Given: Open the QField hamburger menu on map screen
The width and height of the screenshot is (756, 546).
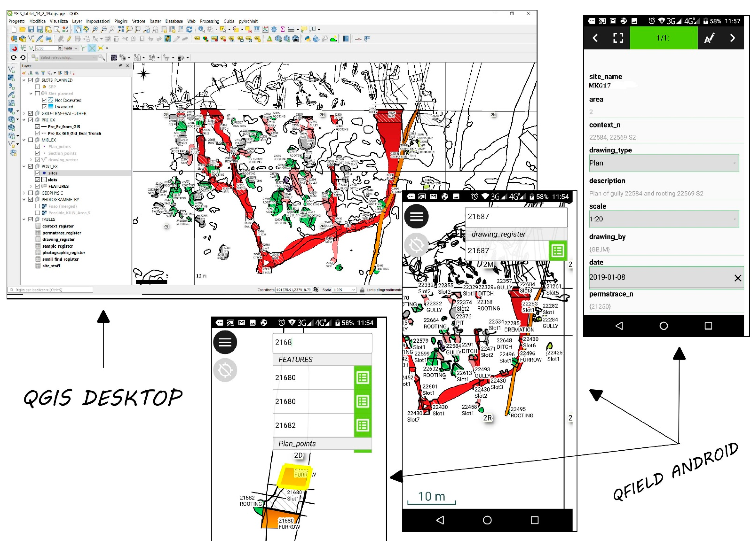Looking at the screenshot, I should click(x=416, y=216).
